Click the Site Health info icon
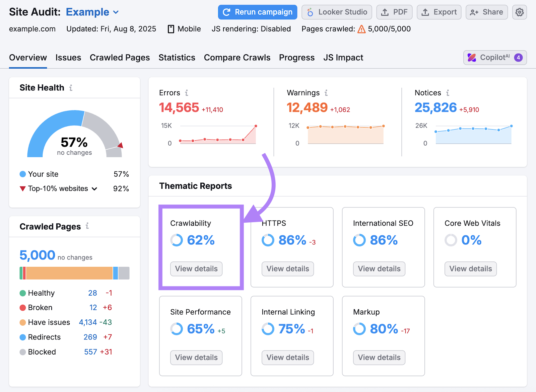536x392 pixels. coord(71,88)
